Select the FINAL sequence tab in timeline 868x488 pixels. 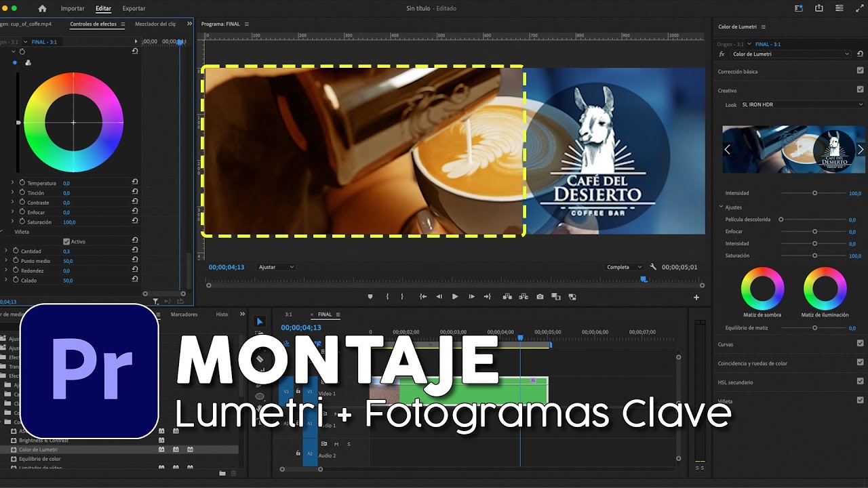tap(325, 314)
